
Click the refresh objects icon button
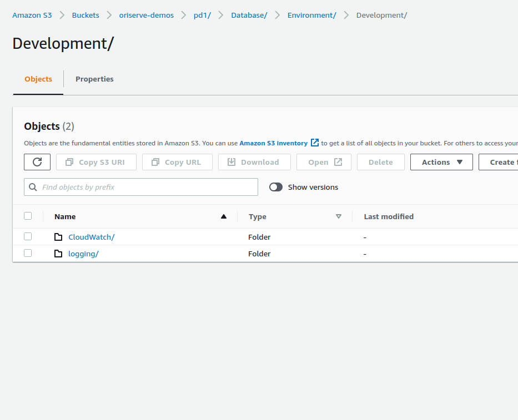click(x=37, y=162)
